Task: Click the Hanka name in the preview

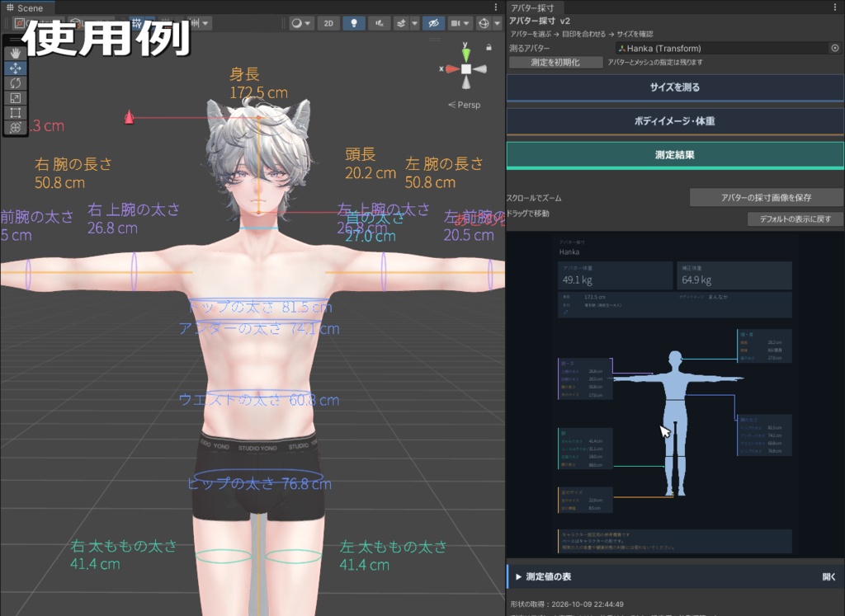Action: coord(569,252)
